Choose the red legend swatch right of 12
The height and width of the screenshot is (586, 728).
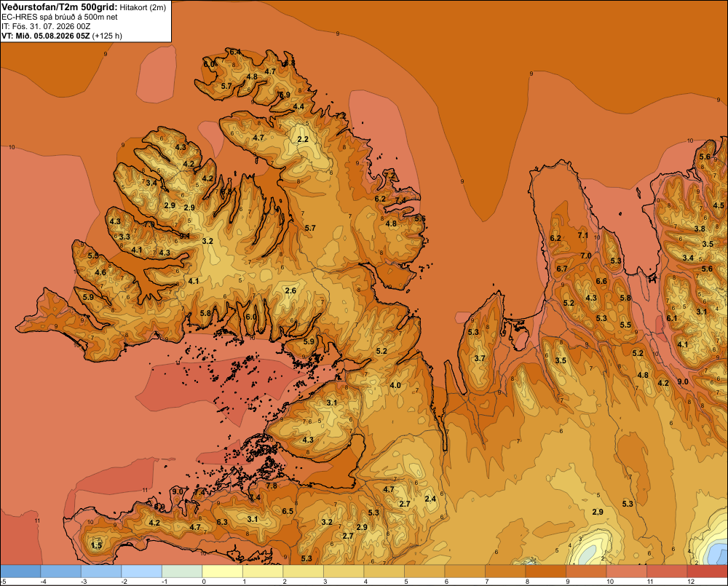point(707,571)
